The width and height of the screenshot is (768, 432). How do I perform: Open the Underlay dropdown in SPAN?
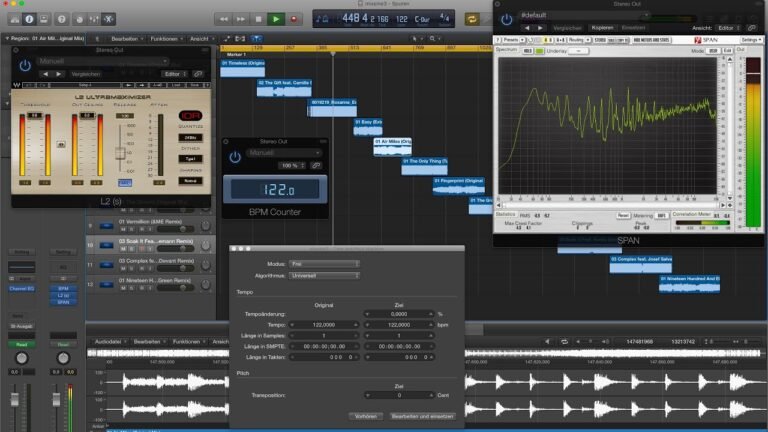click(578, 51)
